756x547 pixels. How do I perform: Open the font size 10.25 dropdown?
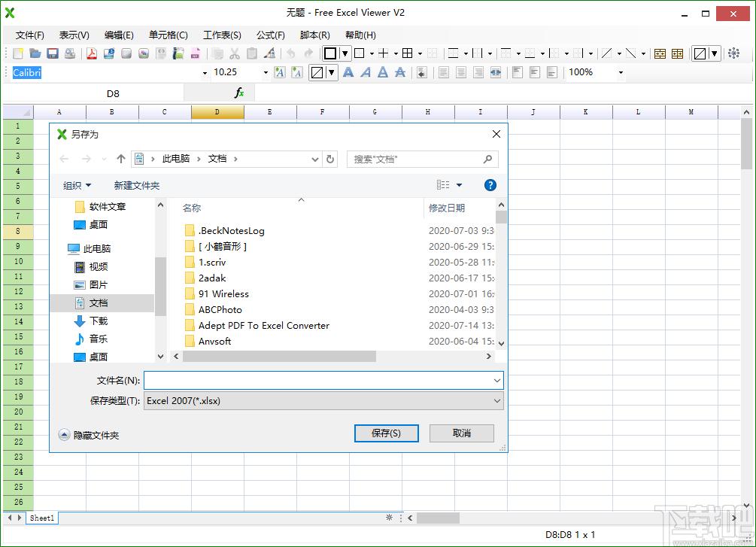[266, 73]
